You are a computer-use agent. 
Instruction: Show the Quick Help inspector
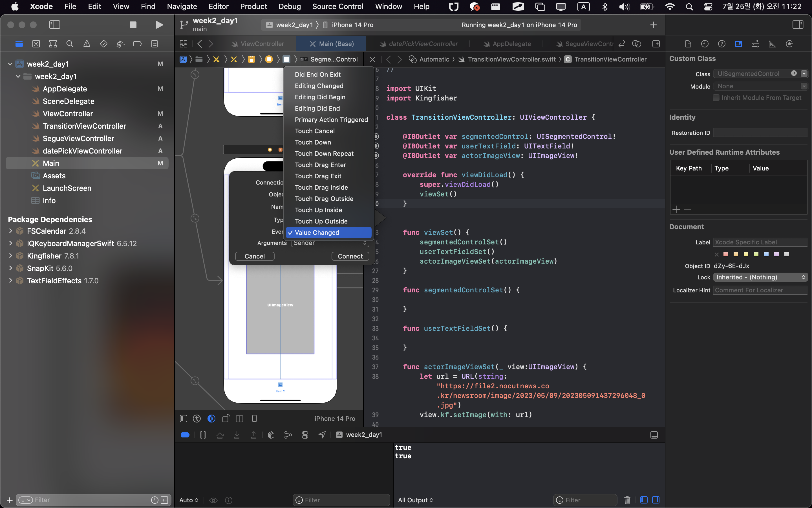(x=722, y=44)
